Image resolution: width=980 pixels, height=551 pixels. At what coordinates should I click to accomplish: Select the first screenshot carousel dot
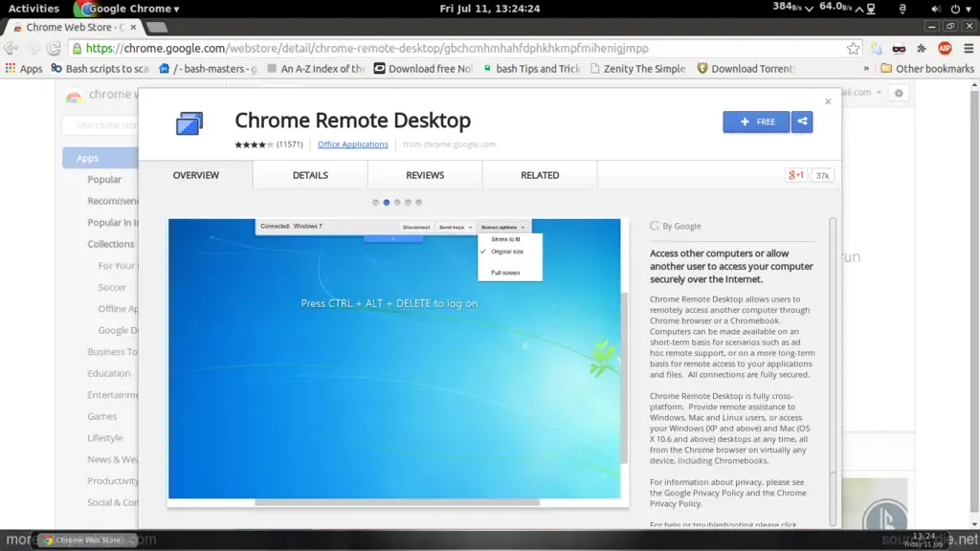[375, 203]
